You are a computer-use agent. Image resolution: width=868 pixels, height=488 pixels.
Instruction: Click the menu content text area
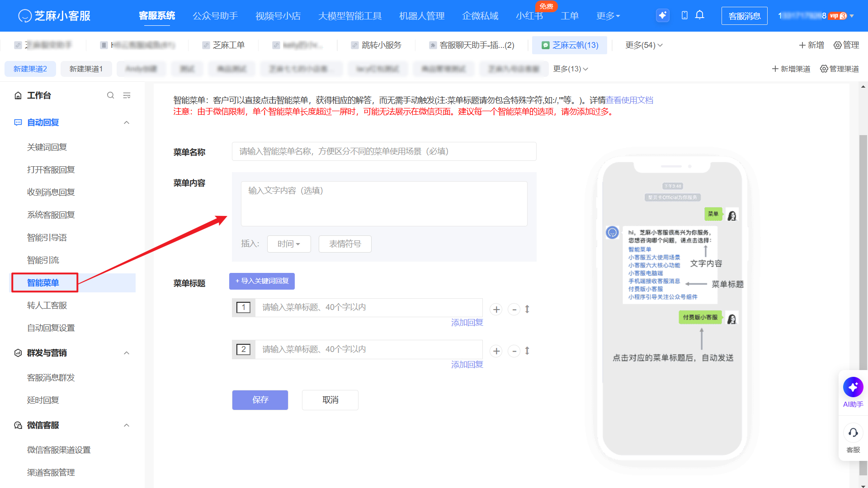384,204
